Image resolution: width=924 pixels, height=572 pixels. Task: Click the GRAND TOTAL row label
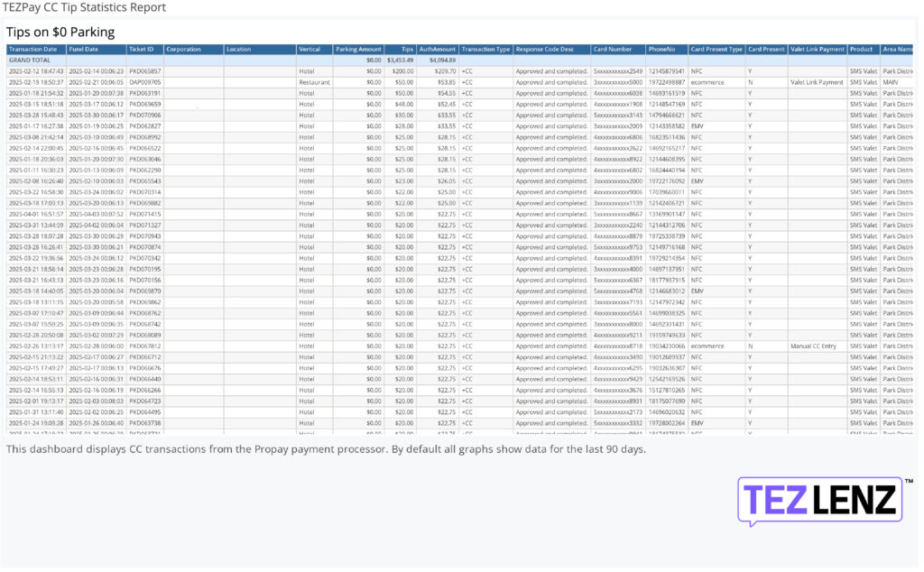point(30,60)
